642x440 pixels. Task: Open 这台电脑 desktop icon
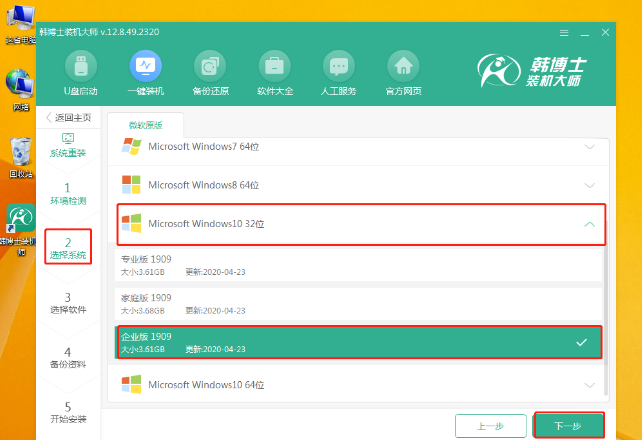pos(20,23)
